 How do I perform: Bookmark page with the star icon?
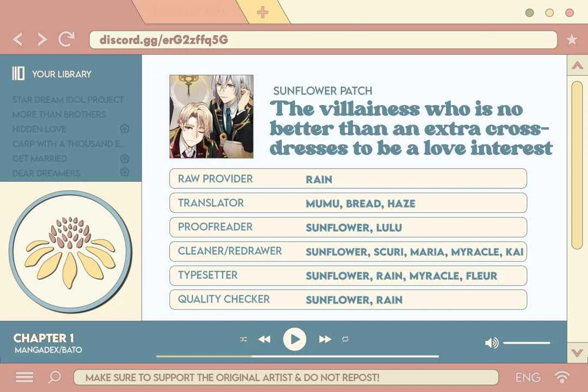pyautogui.click(x=572, y=39)
